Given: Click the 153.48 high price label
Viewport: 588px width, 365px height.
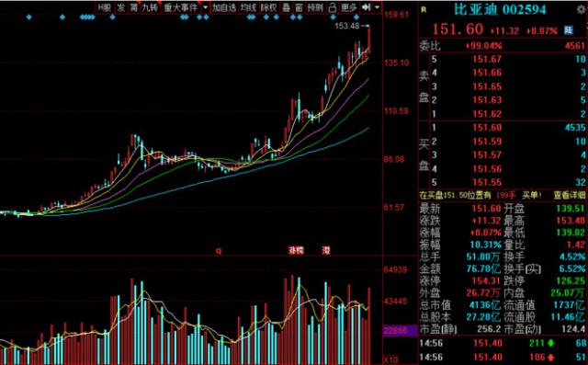Looking at the screenshot, I should point(347,26).
